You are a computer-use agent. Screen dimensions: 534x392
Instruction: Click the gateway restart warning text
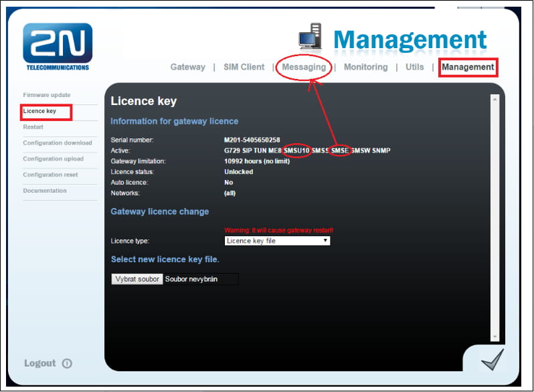[278, 230]
